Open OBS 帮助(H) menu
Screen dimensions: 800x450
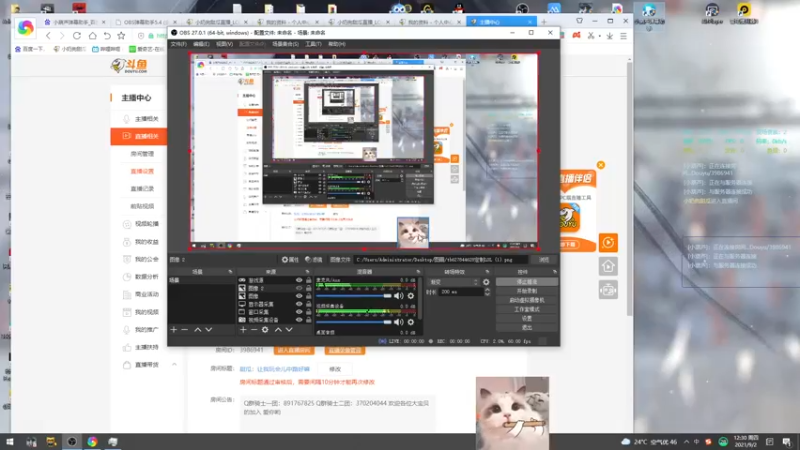(337, 44)
